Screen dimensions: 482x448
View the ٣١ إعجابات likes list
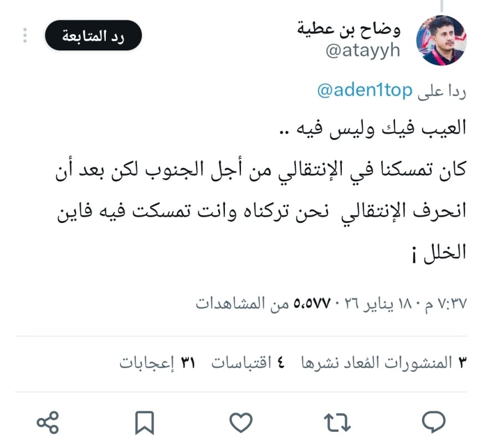[x=157, y=363]
